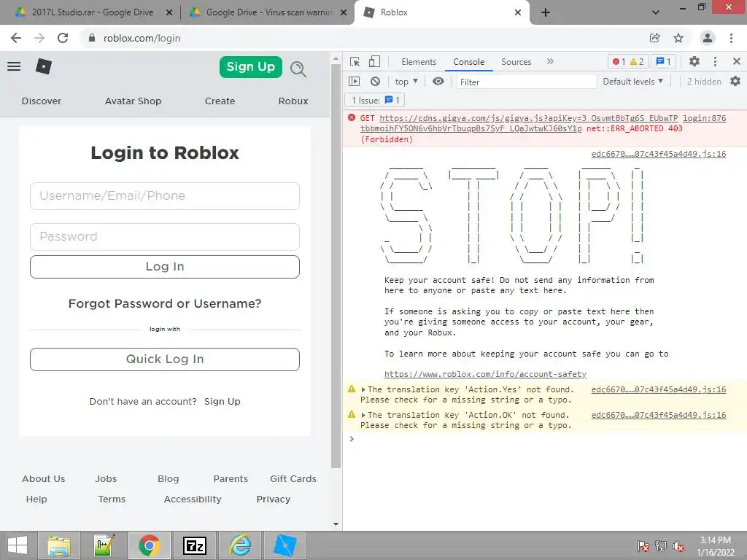
Task: Open 7-Zip from taskbar
Action: click(194, 545)
